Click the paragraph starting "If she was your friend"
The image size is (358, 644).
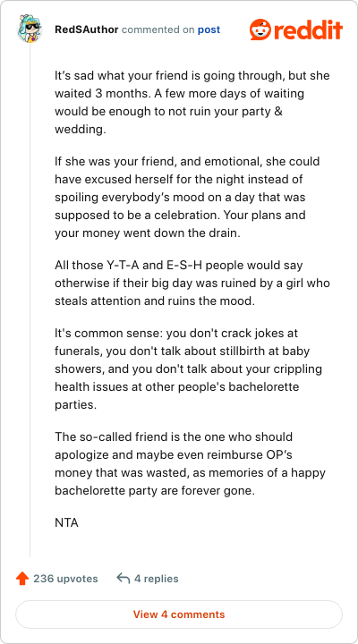point(187,197)
